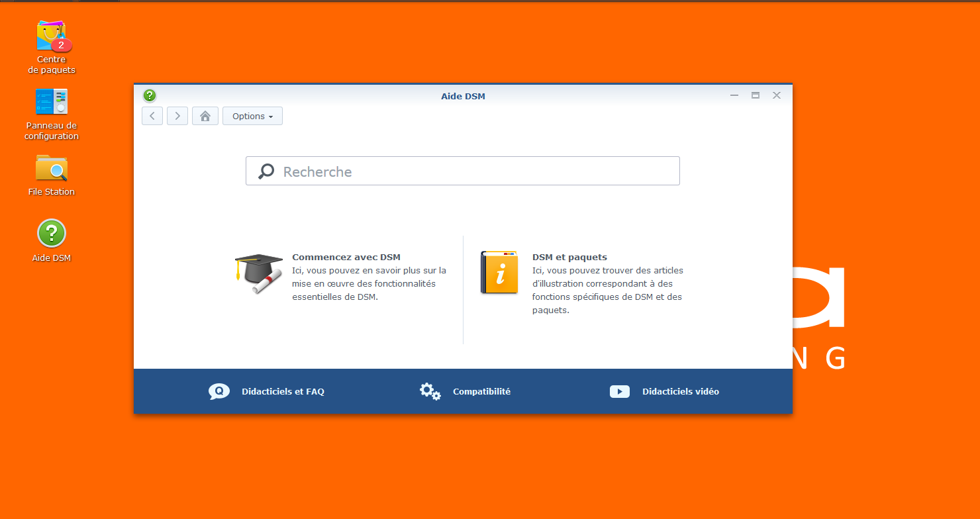
Task: Minimize the Aide DSM window
Action: [734, 95]
